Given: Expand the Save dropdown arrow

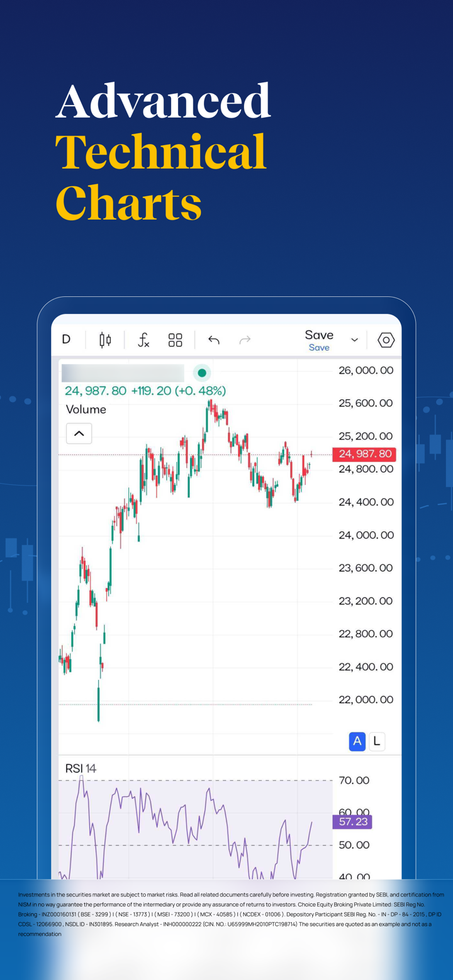Looking at the screenshot, I should tap(354, 340).
